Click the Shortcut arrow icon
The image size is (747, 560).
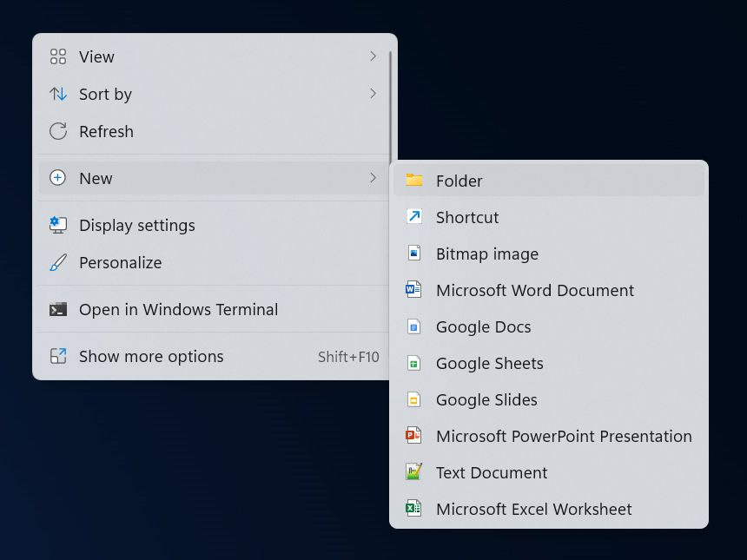click(x=414, y=217)
